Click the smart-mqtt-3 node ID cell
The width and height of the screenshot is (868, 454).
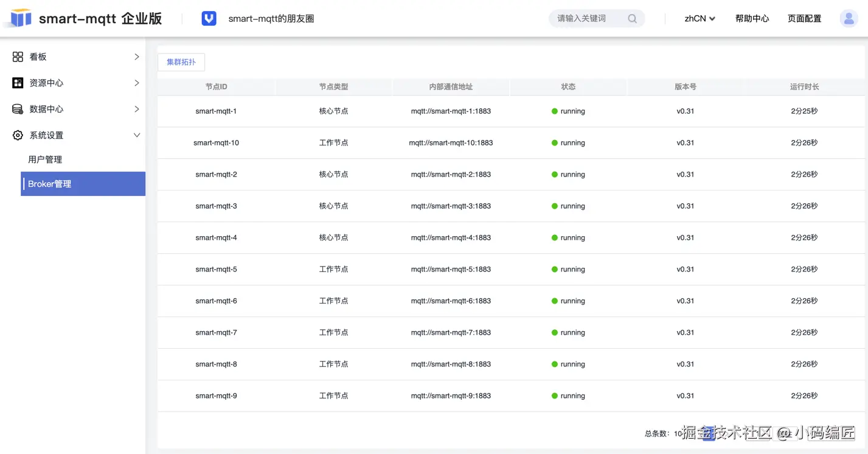tap(216, 206)
